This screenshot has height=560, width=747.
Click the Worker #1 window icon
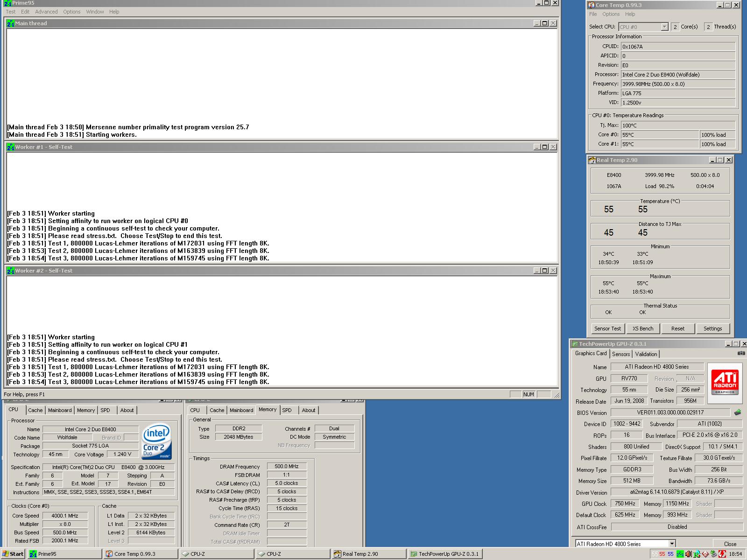point(11,147)
